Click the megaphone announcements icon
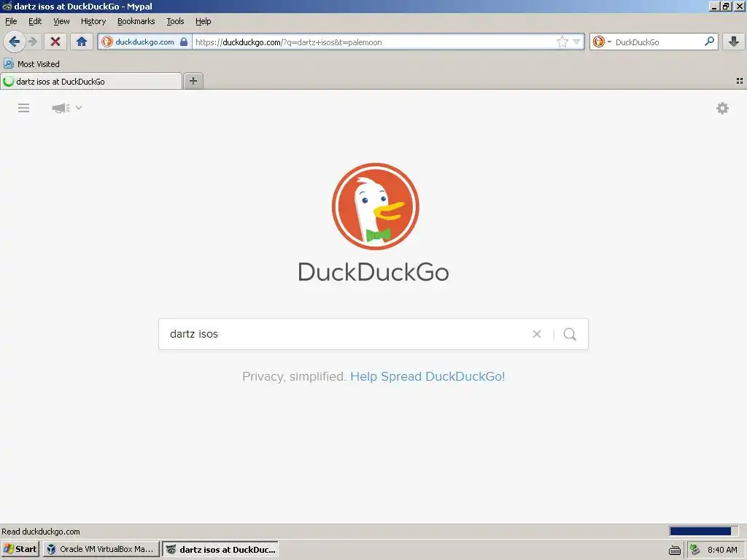The width and height of the screenshot is (747, 560). (x=61, y=108)
